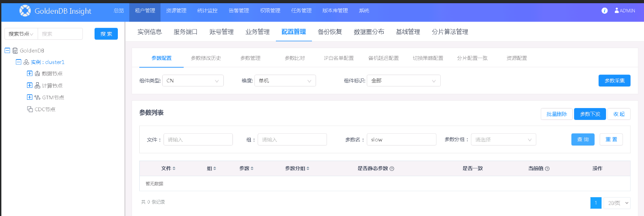Image resolution: width=644 pixels, height=216 pixels.
Task: Open the 组件标识 全部 dropdown
Action: 404,81
